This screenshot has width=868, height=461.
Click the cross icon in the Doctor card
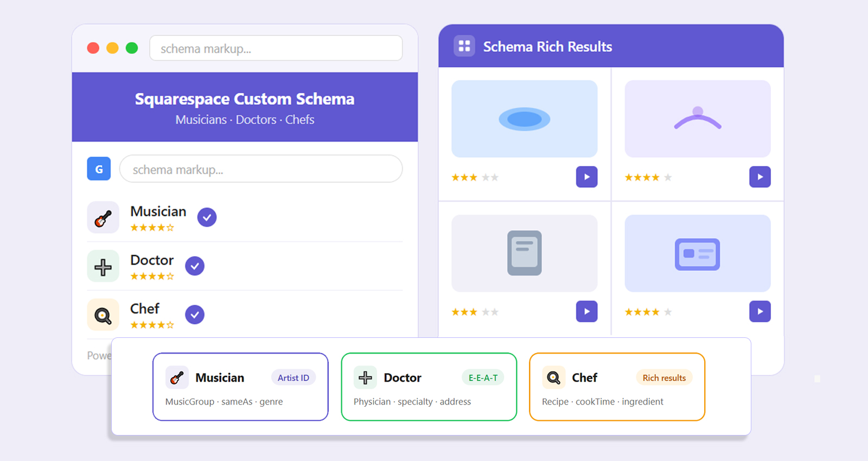pyautogui.click(x=365, y=377)
